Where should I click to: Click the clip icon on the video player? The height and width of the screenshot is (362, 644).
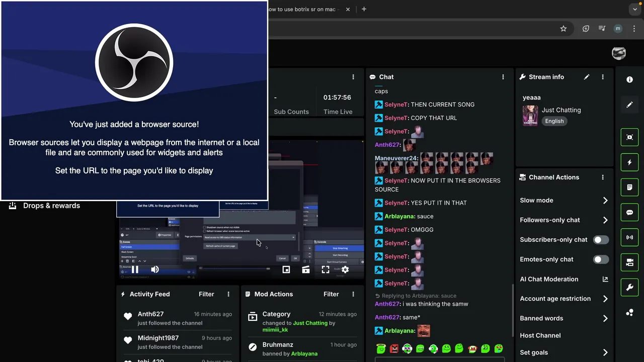click(306, 269)
